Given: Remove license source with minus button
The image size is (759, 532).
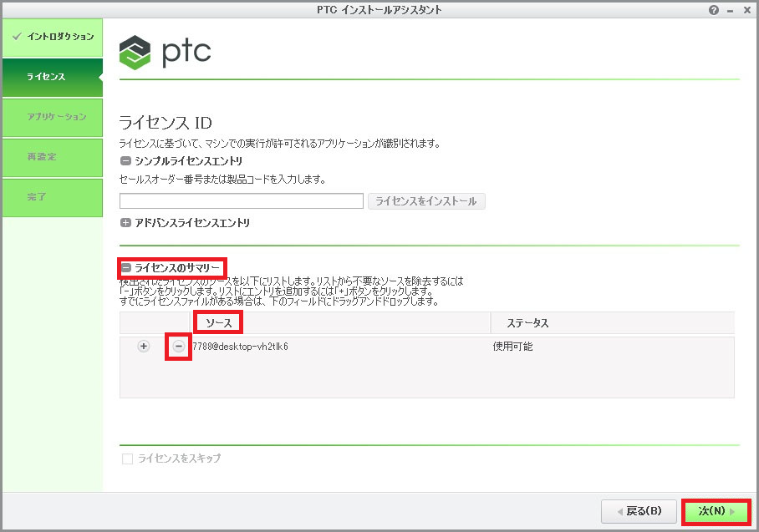Looking at the screenshot, I should click(x=179, y=347).
